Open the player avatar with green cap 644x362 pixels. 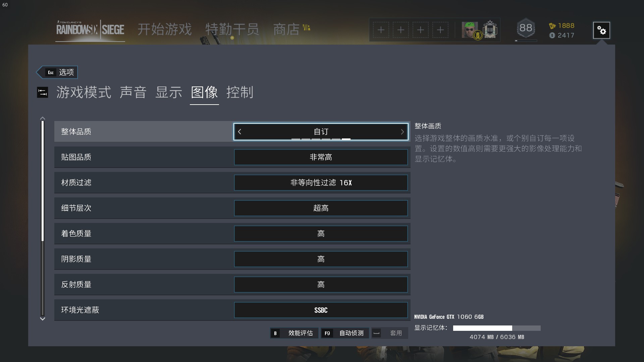(470, 30)
